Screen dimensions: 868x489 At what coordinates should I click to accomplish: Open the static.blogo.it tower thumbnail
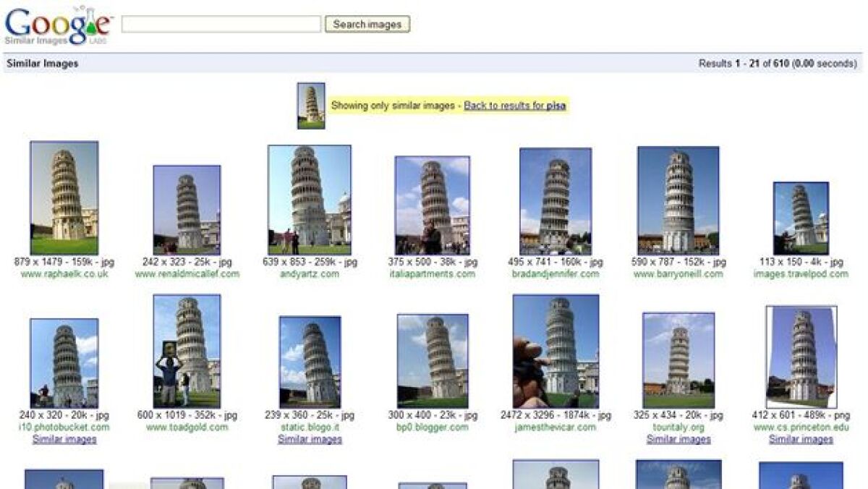310,362
